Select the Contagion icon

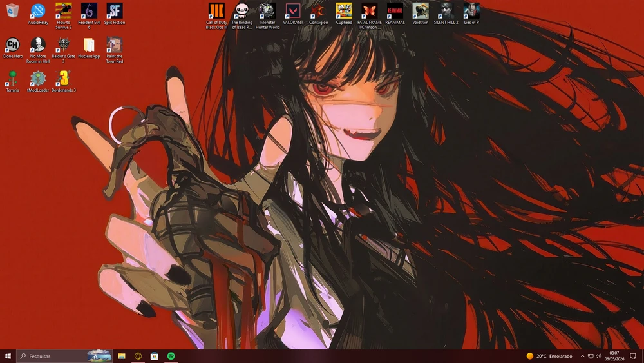318,14
